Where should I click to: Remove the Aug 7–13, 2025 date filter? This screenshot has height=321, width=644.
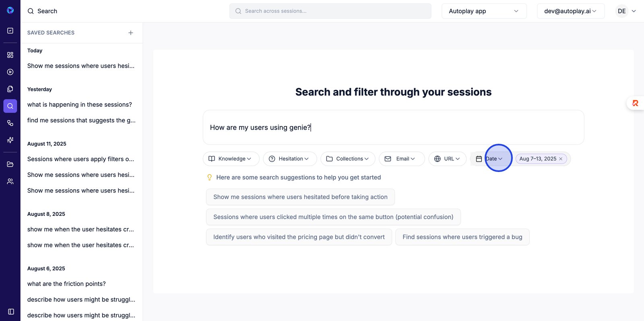pos(561,159)
